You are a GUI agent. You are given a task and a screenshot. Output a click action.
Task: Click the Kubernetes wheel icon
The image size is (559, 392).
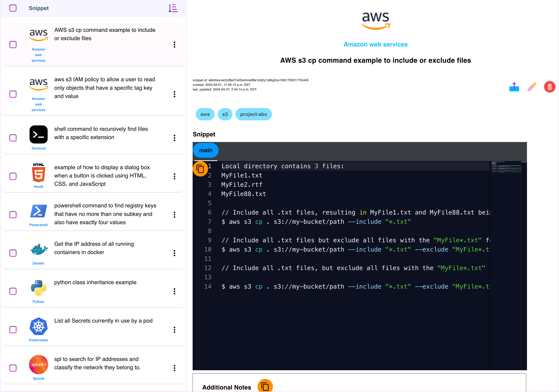coord(38,327)
